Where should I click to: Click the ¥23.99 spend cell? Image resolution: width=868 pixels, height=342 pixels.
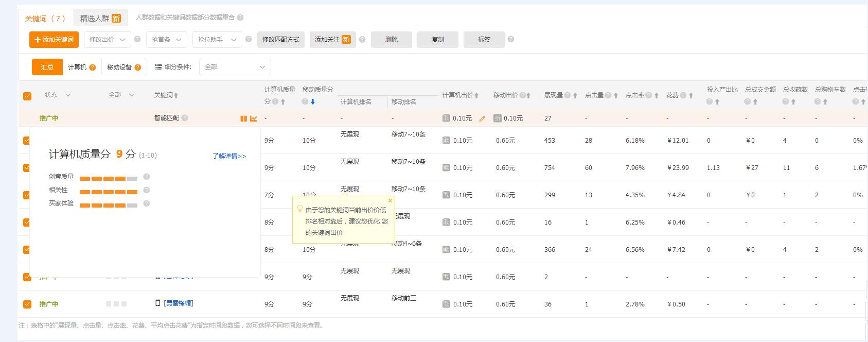click(x=678, y=168)
